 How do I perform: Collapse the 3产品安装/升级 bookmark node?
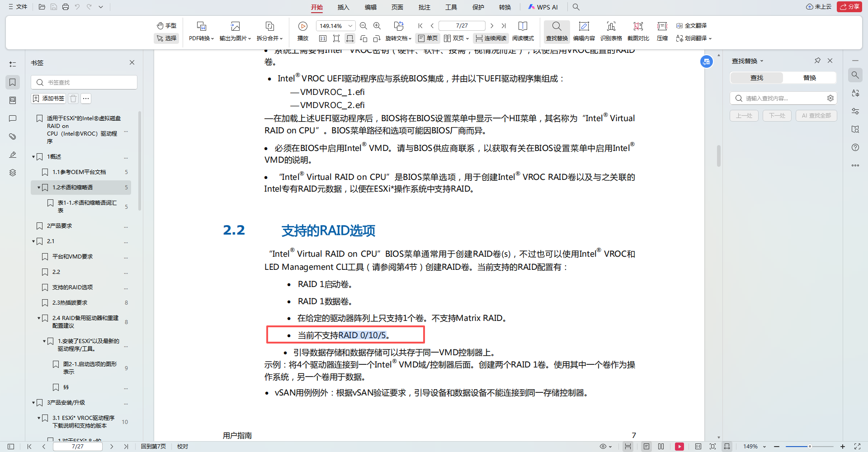pyautogui.click(x=33, y=403)
